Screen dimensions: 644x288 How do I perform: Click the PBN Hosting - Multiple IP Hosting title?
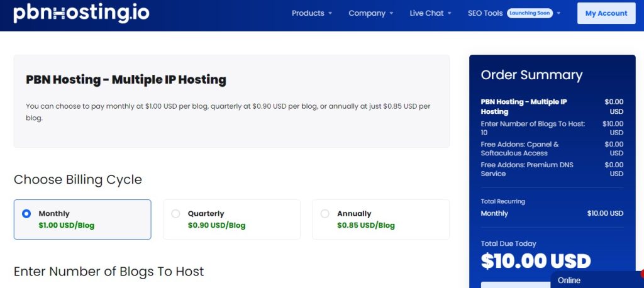(126, 80)
